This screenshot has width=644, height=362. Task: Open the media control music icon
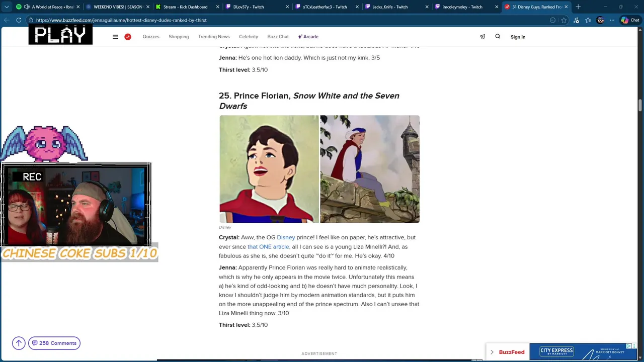coord(577,20)
